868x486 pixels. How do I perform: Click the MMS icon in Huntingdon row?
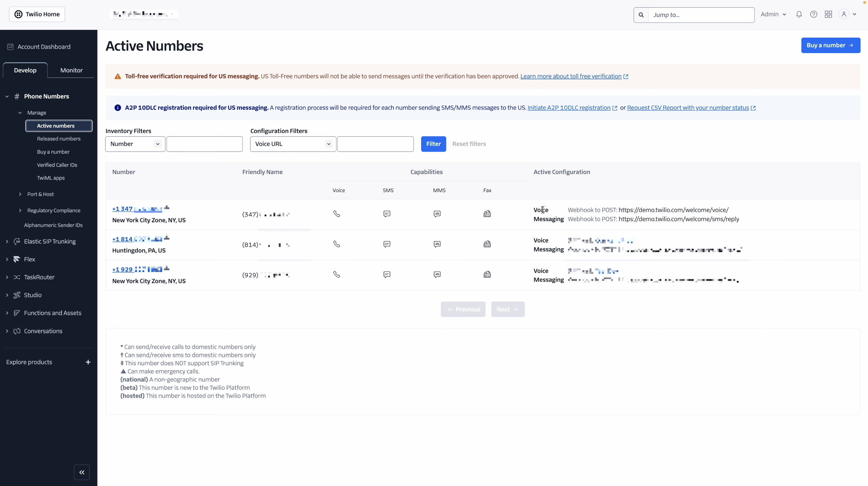[437, 244]
